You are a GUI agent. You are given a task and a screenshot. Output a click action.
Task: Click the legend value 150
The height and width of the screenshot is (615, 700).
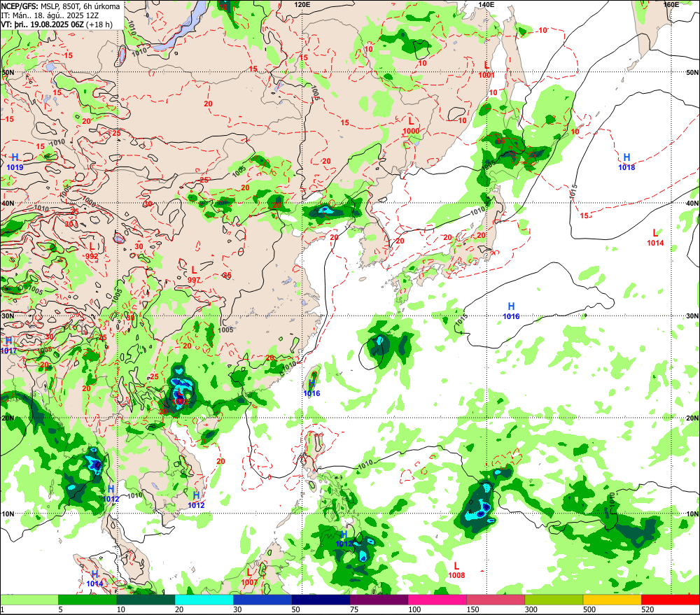(472, 609)
